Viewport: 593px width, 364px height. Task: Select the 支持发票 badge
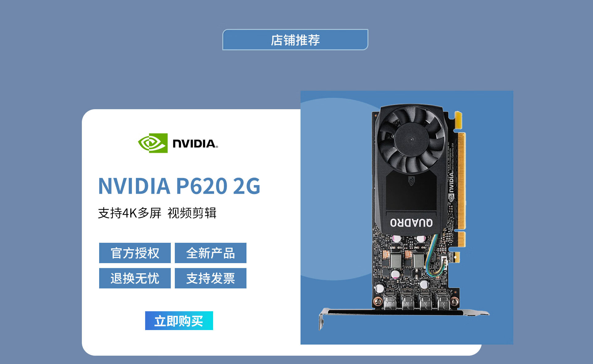(x=211, y=278)
